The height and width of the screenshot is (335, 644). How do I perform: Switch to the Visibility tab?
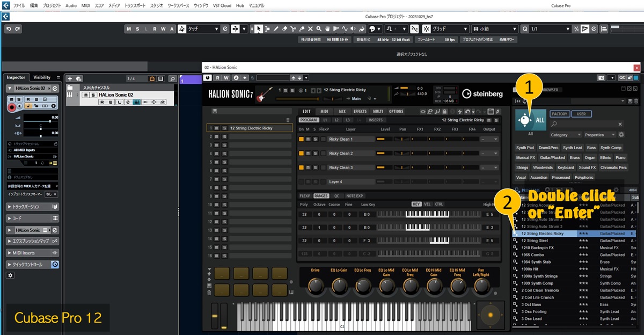[42, 77]
